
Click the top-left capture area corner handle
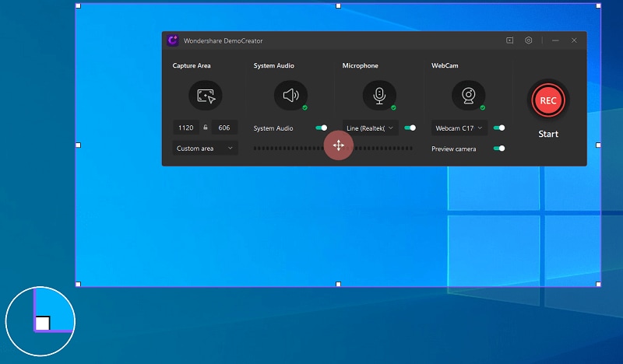pos(79,6)
